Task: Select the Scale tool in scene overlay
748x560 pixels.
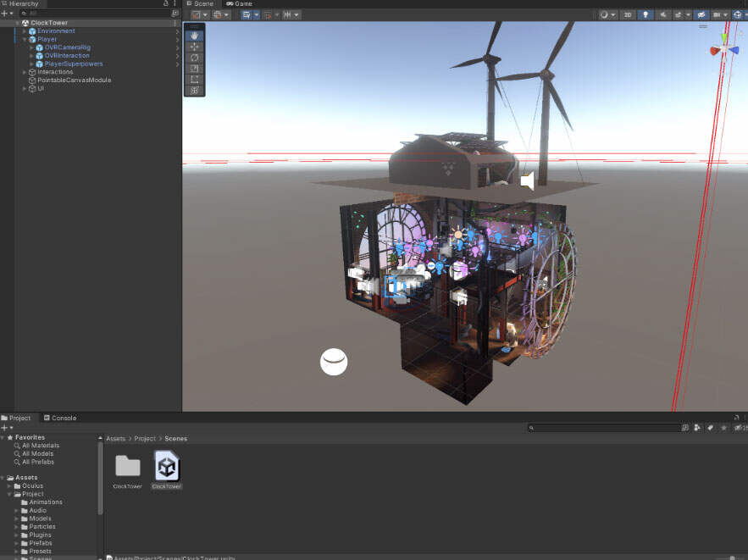Action: pos(194,69)
